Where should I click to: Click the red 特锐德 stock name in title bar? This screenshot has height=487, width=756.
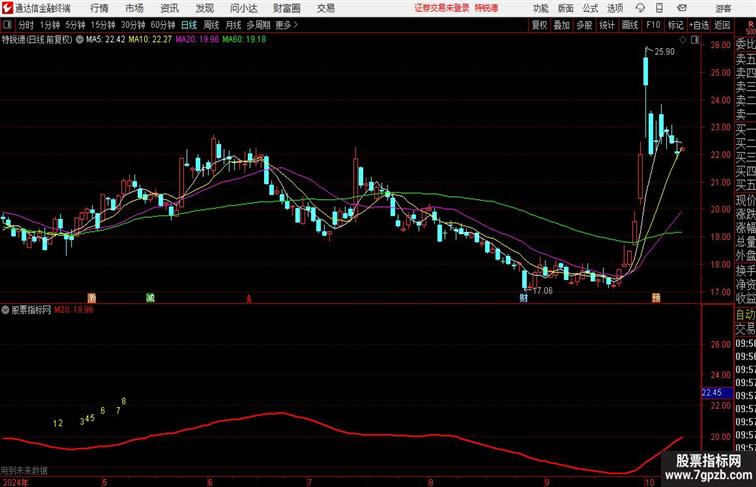[x=486, y=8]
